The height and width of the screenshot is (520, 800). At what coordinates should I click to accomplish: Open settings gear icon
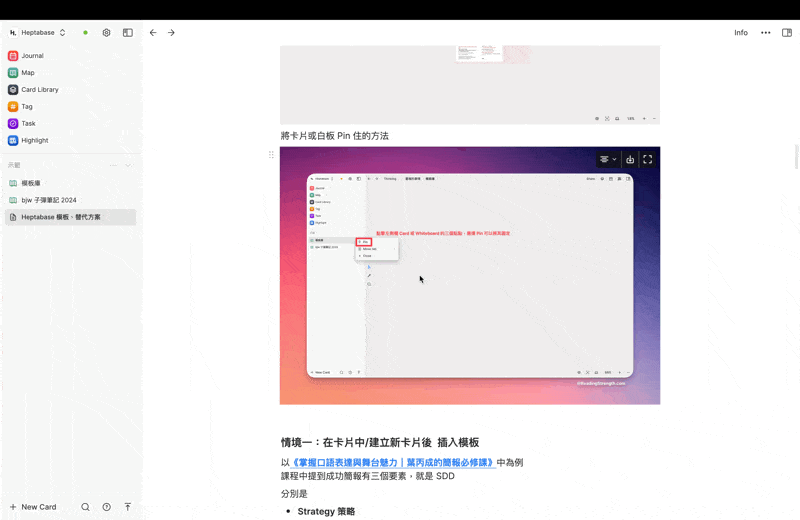106,33
